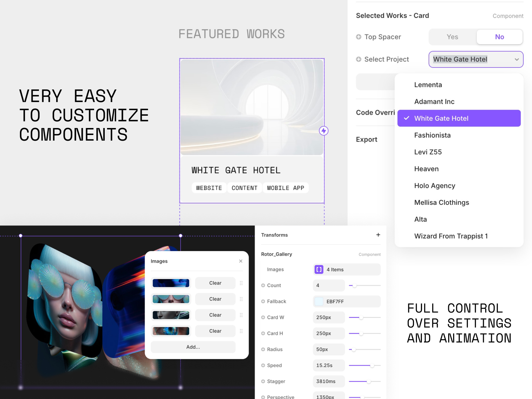Choose Fashionista from the project list
The height and width of the screenshot is (399, 532).
pos(432,135)
